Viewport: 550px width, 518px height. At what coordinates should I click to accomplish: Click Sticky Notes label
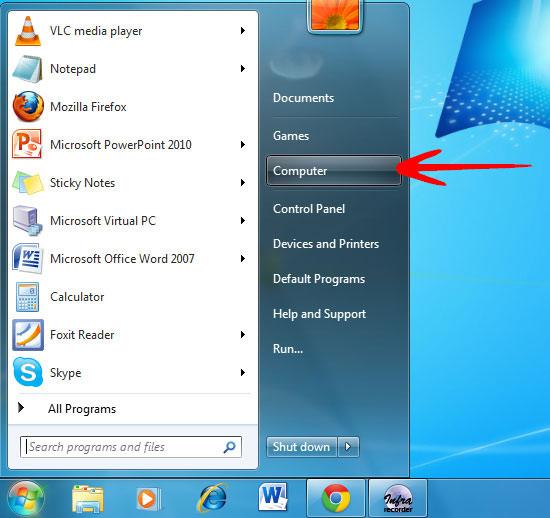[x=82, y=183]
